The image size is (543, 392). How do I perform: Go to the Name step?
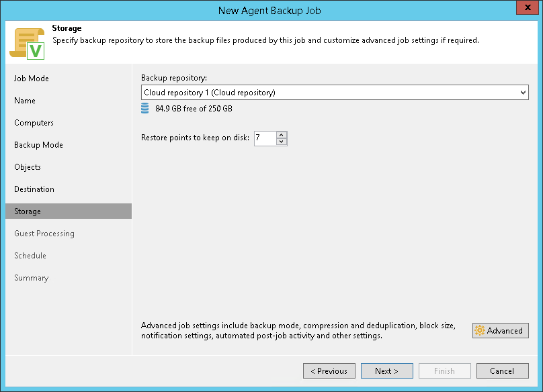pos(25,101)
